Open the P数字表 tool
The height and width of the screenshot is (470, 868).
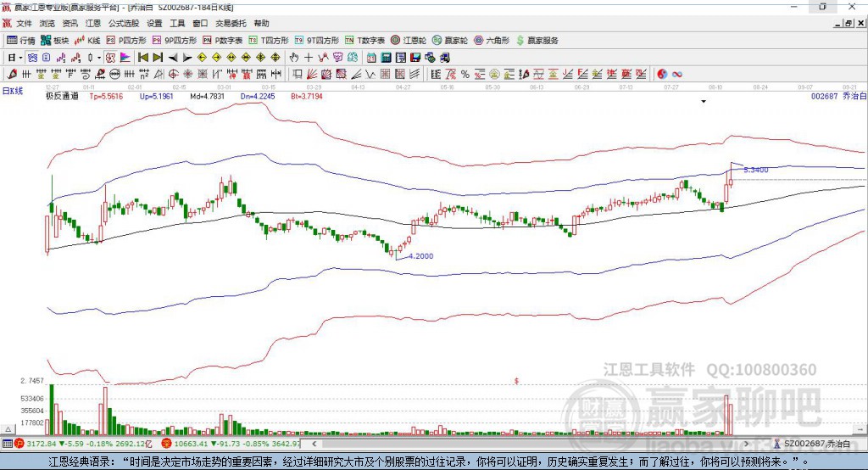click(x=223, y=41)
